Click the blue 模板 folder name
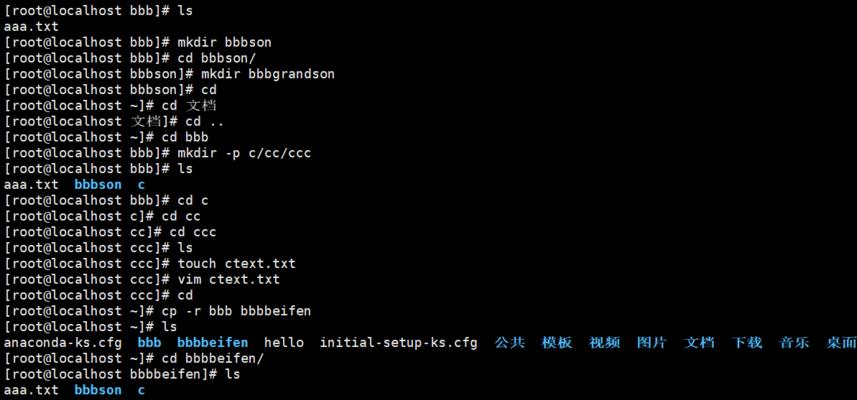 (x=557, y=343)
